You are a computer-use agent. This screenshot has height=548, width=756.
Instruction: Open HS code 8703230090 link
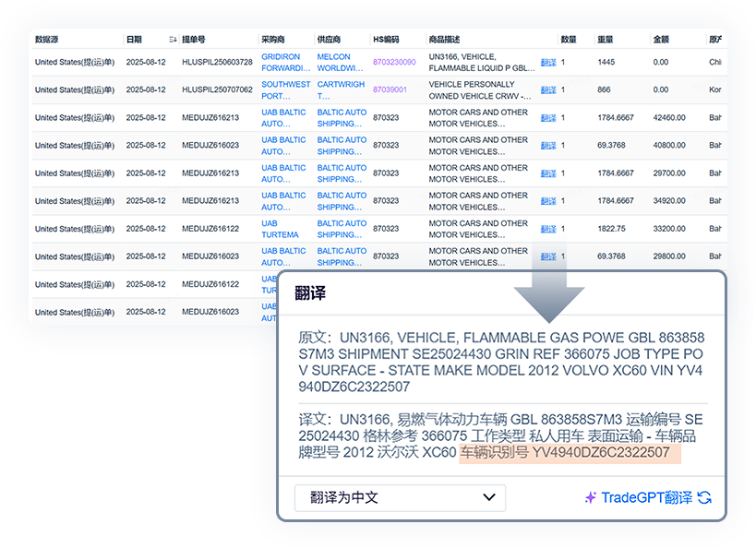[x=394, y=63]
